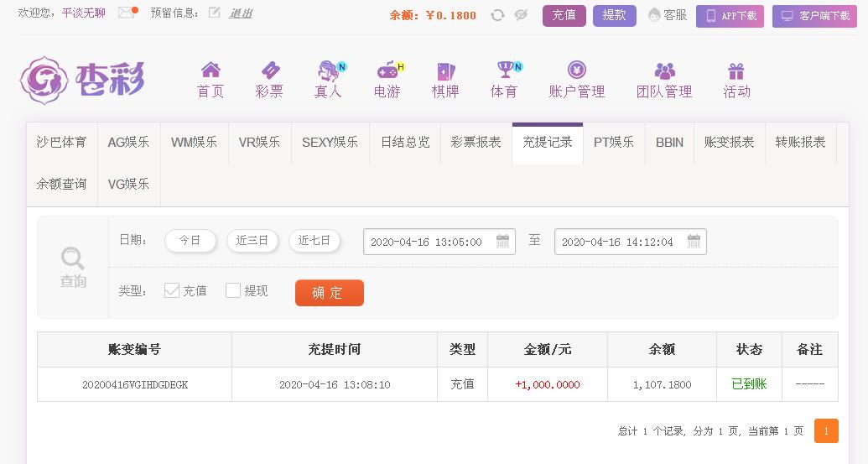Image resolution: width=868 pixels, height=464 pixels.
Task: Open the 彩票 lottery ticket icon
Action: point(269,70)
